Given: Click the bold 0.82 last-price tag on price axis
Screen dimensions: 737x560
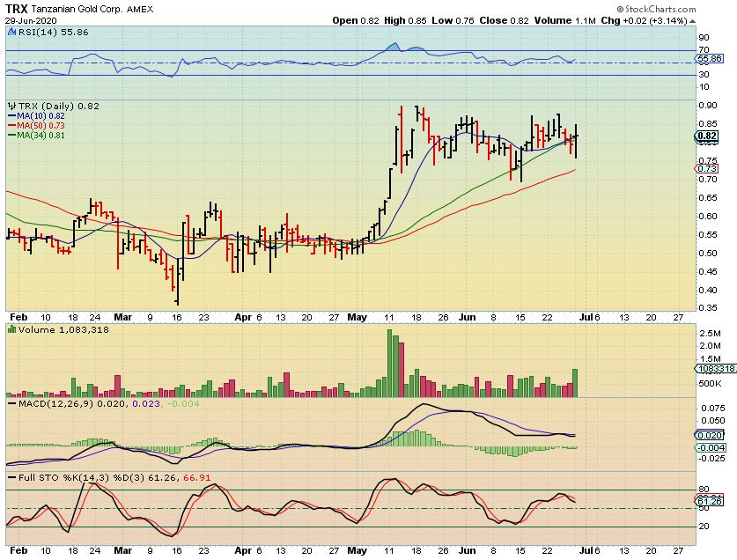Looking at the screenshot, I should tap(706, 136).
